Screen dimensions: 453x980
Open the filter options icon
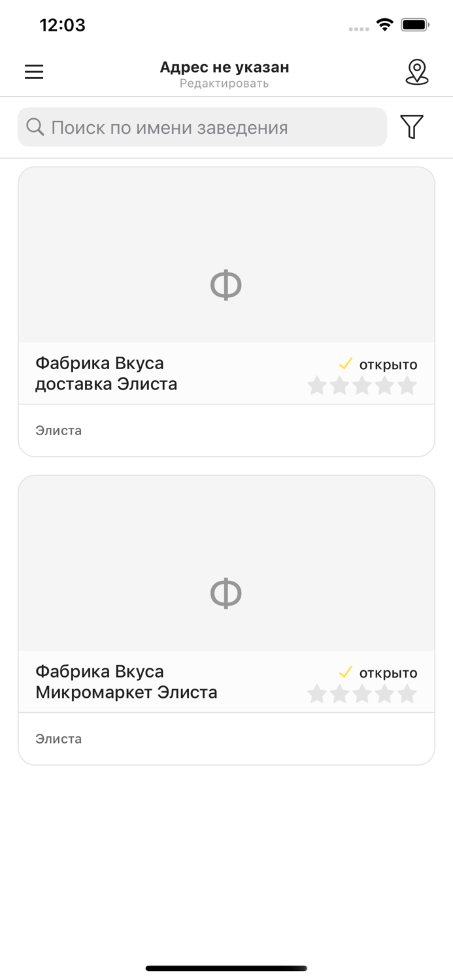[x=411, y=127]
